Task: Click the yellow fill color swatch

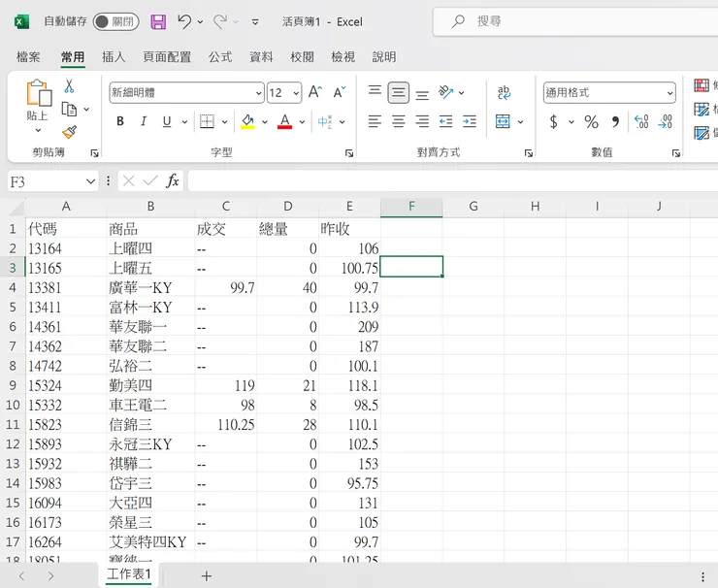Action: [247, 122]
